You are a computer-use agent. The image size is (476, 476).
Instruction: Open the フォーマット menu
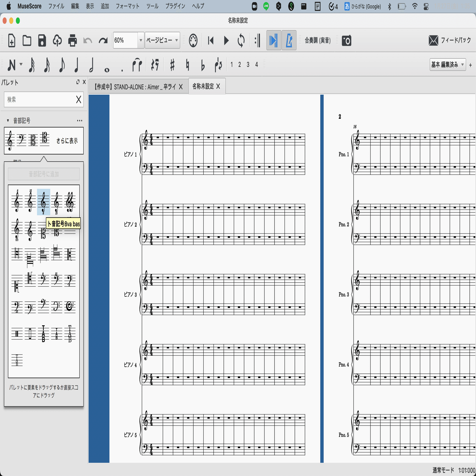click(x=127, y=6)
